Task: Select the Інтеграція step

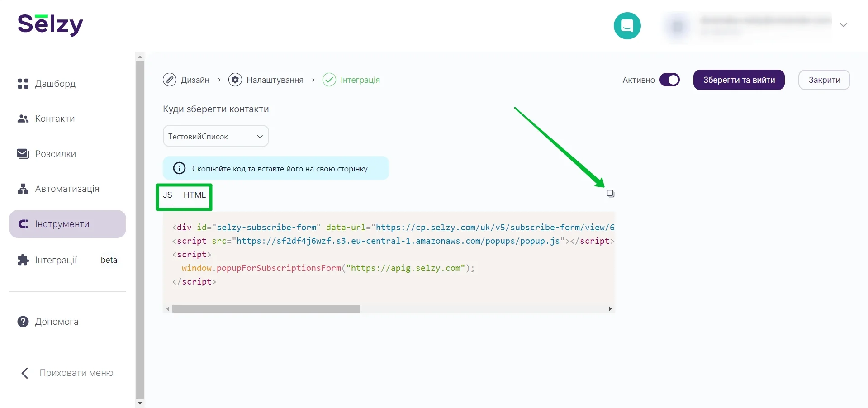Action: coord(351,80)
